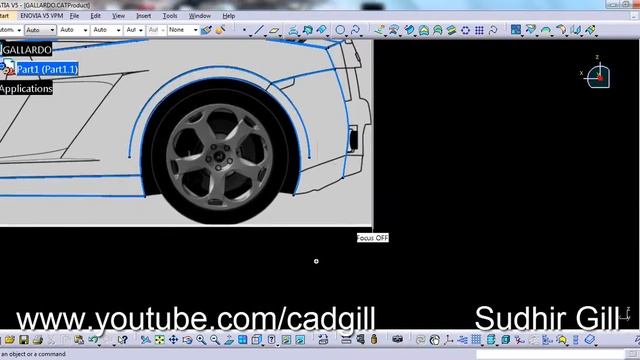Click the blue checkered square icon
This screenshot has height=360, width=640.
[516, 29]
